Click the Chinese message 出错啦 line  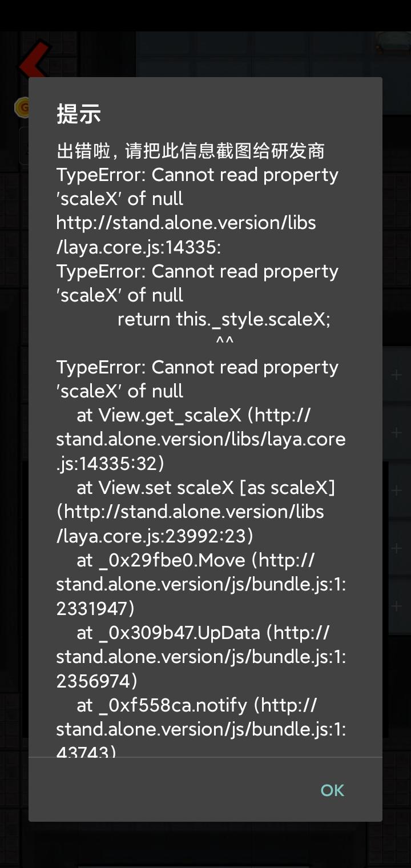(191, 151)
